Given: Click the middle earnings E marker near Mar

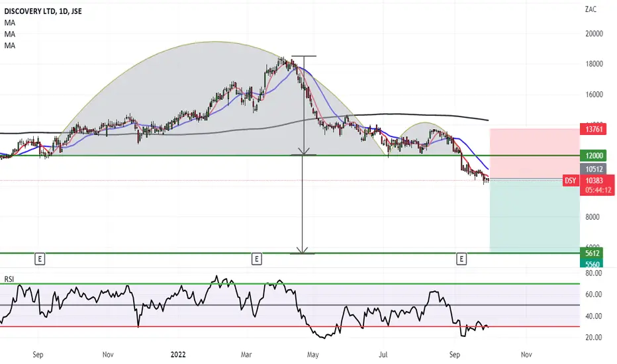Looking at the screenshot, I should click(x=257, y=259).
